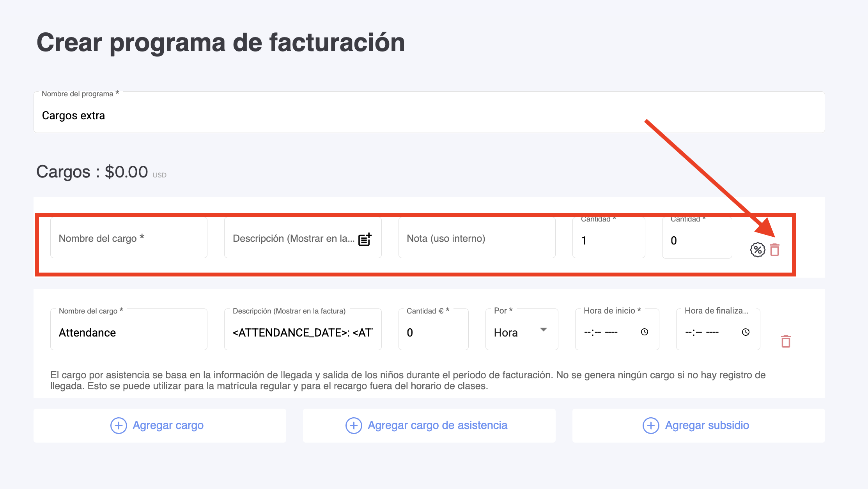Click the Attendance charge name field
Screen dimensions: 868x489
(x=129, y=332)
